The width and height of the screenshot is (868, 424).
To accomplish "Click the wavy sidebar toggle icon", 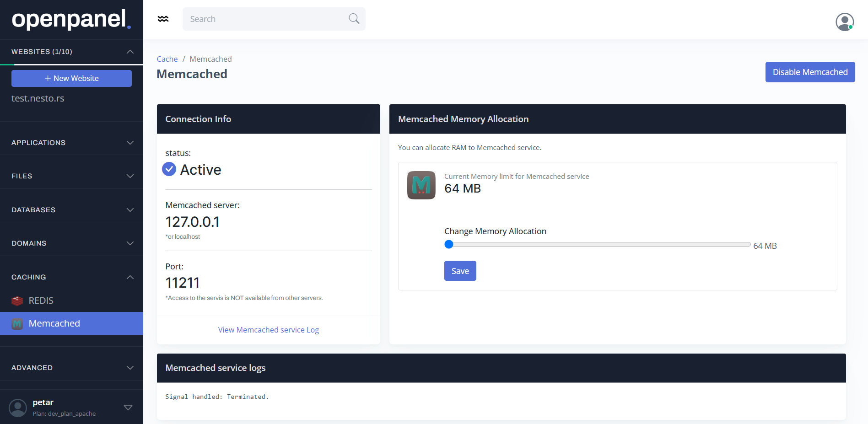I will tap(163, 19).
